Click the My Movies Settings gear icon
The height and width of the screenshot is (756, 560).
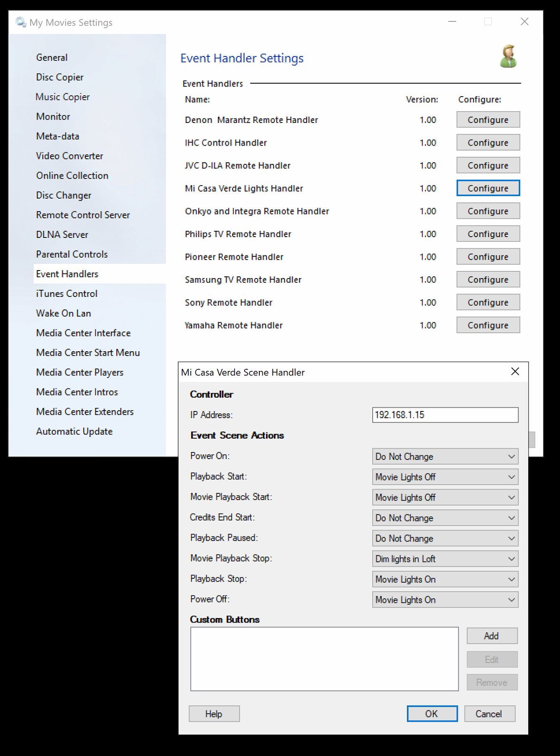(20, 22)
